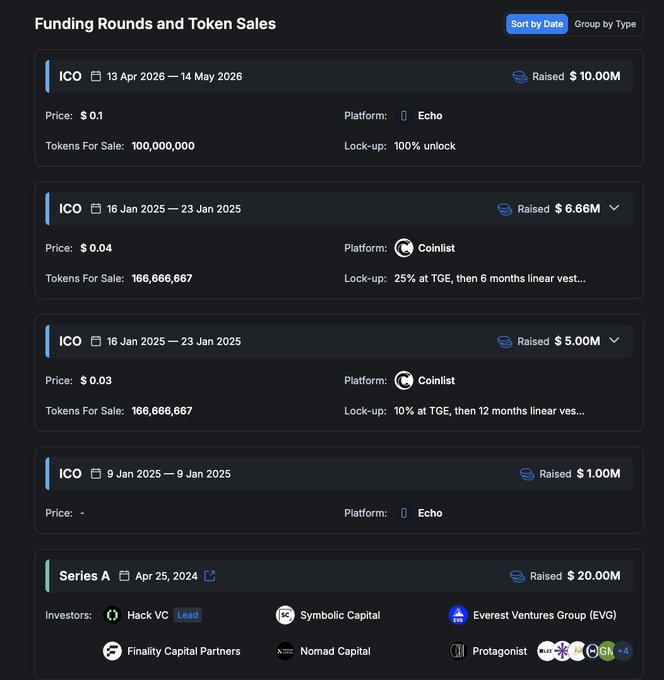Click the purple asterisk investor avatar
The width and height of the screenshot is (664, 680).
click(562, 651)
